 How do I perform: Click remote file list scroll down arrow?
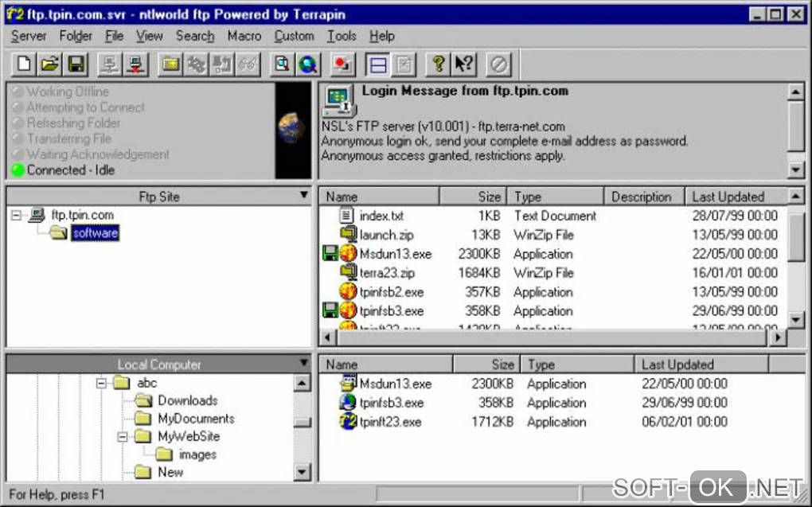pyautogui.click(x=796, y=319)
